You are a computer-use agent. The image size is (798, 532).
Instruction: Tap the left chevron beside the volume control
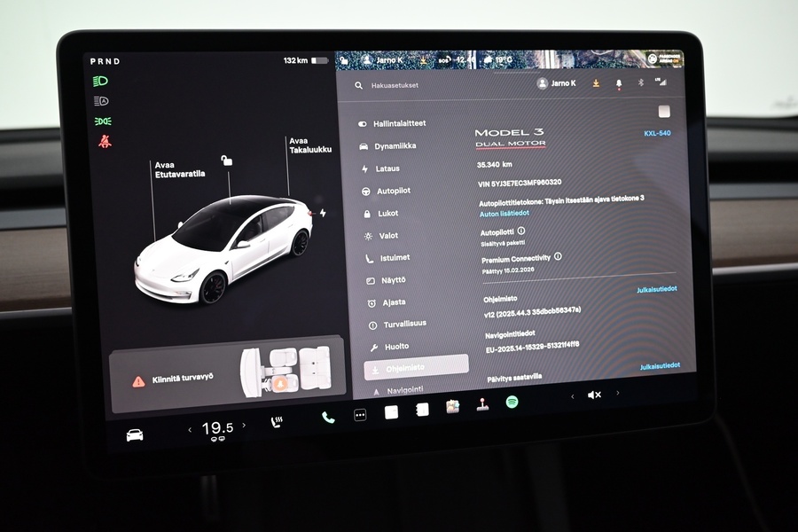click(572, 395)
